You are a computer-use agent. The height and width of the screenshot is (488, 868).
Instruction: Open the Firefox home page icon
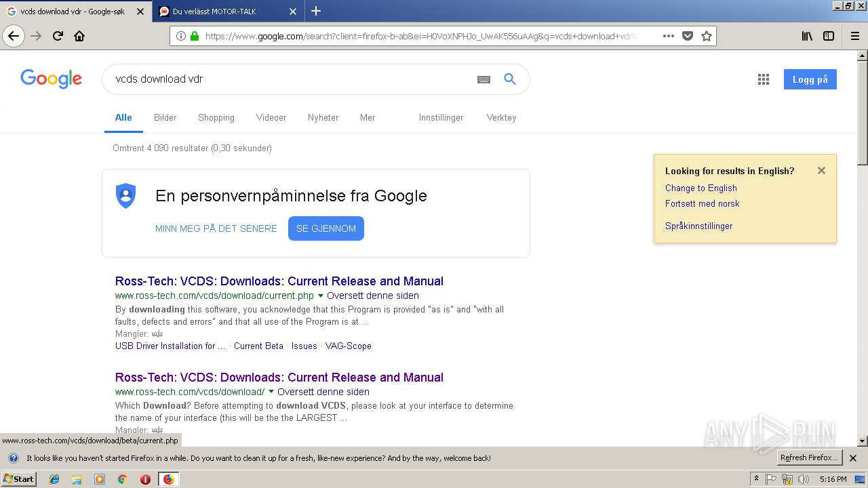[79, 36]
